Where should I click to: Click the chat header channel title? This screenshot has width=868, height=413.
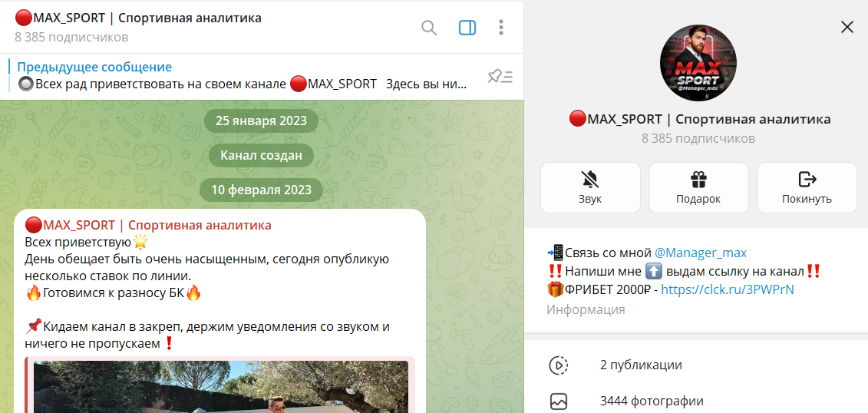[138, 18]
